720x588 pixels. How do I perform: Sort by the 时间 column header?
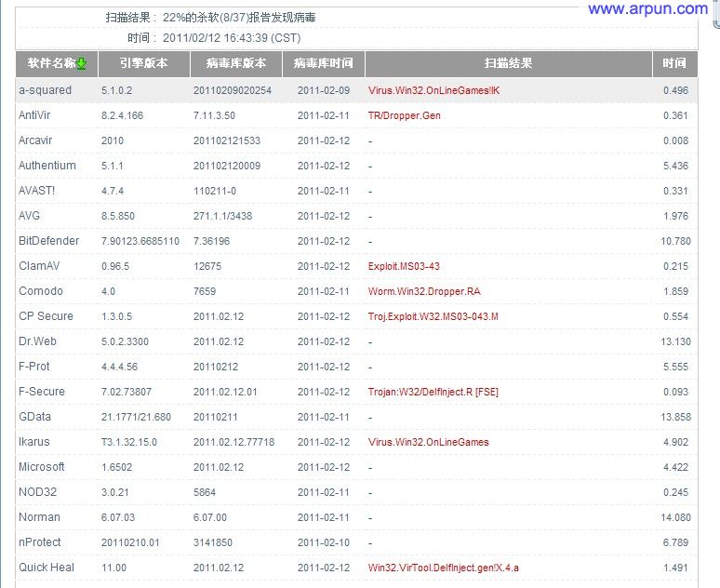click(674, 63)
